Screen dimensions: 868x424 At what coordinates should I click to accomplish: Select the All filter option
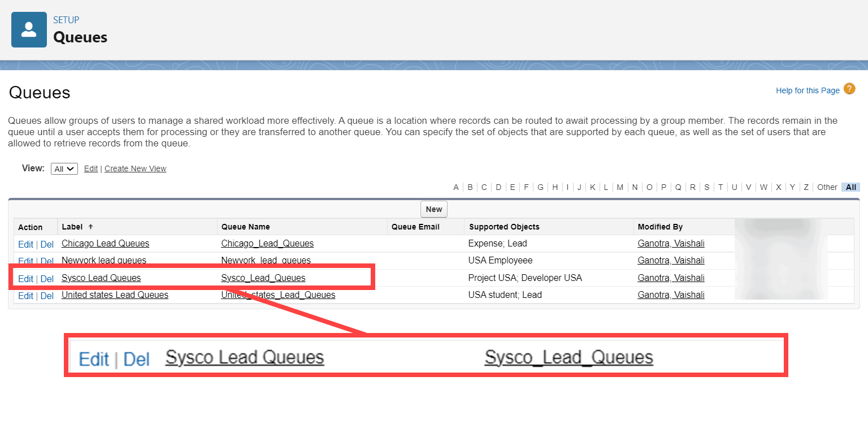click(x=850, y=187)
